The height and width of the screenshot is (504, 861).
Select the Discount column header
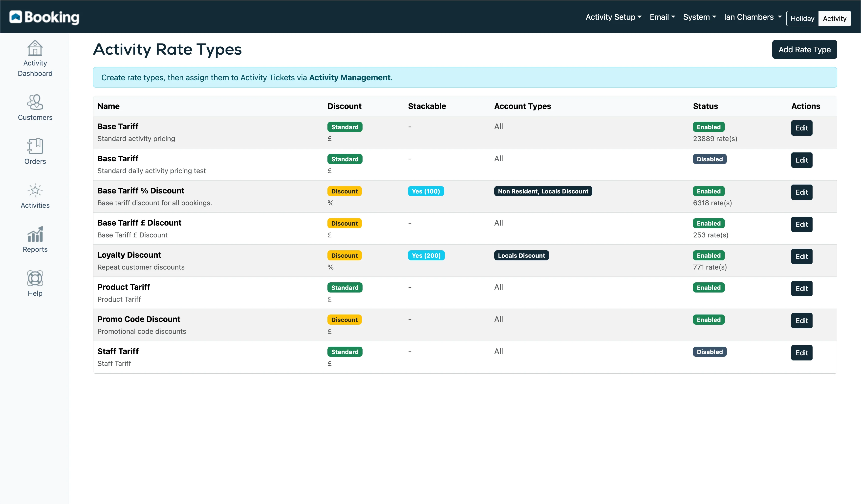click(344, 106)
